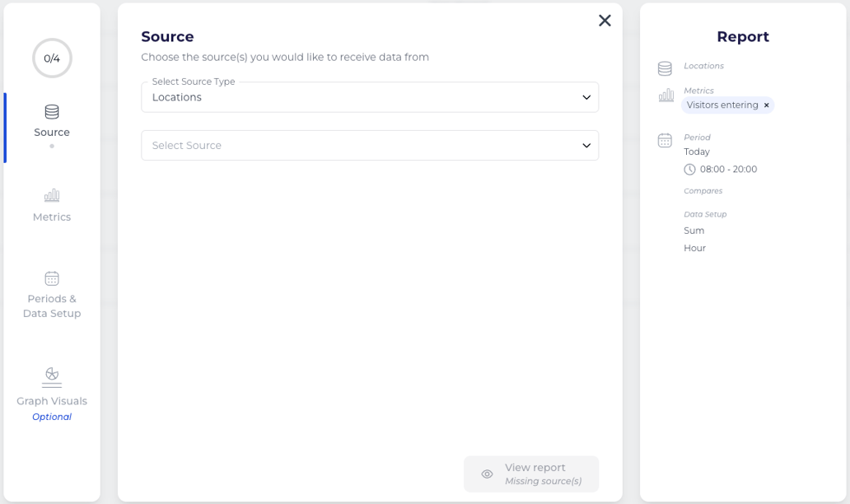Open Periods & Data Setup step

52,296
